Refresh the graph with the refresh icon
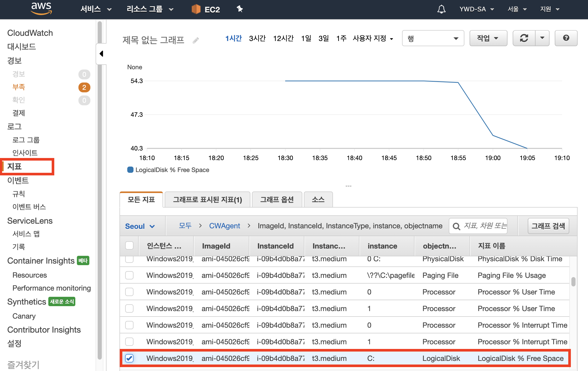Viewport: 588px width, 371px height. coord(524,38)
